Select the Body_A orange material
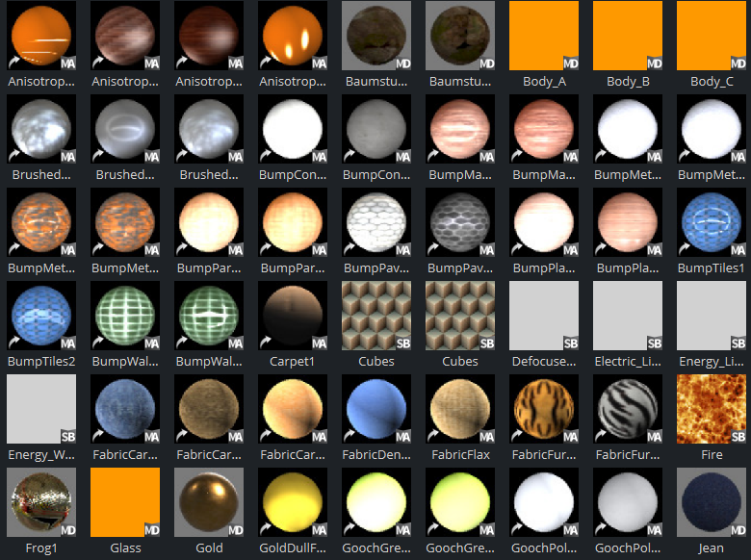The width and height of the screenshot is (751, 560). (544, 36)
